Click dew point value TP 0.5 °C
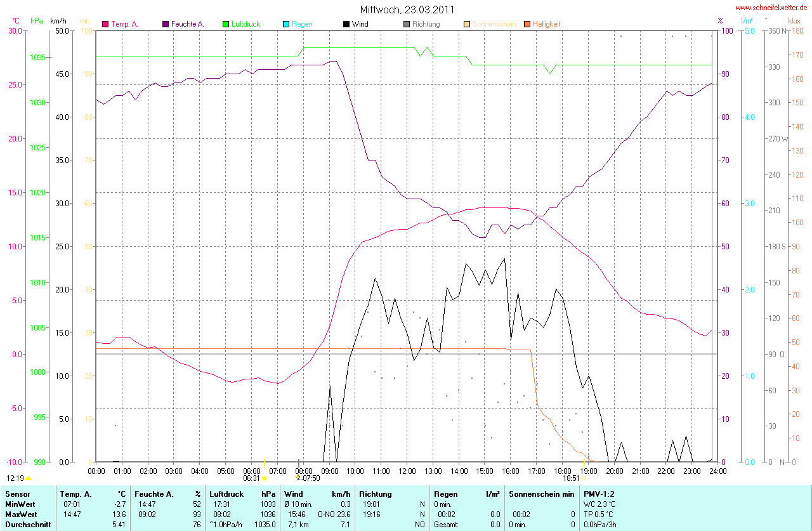Screen dimensions: 812x531 click(x=599, y=514)
